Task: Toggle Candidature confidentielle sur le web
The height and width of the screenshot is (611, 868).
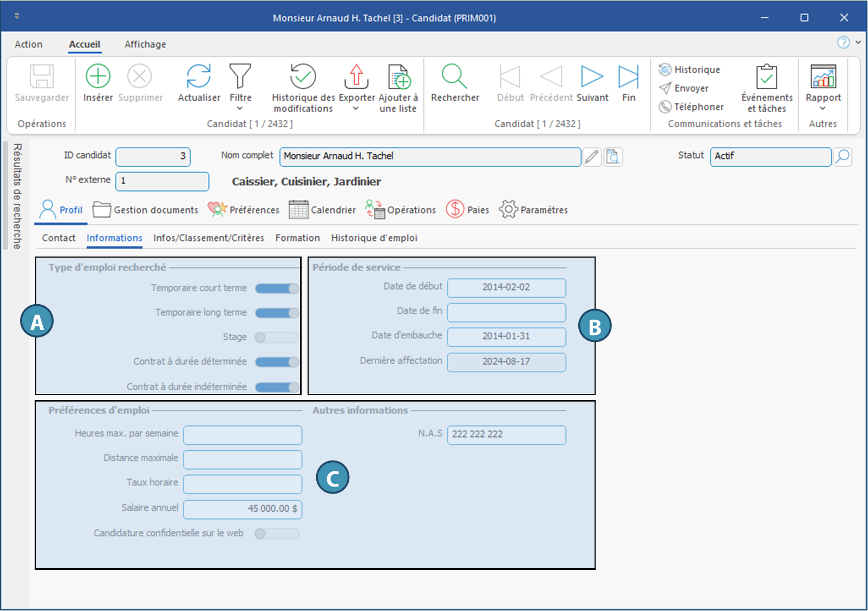Action: tap(277, 534)
